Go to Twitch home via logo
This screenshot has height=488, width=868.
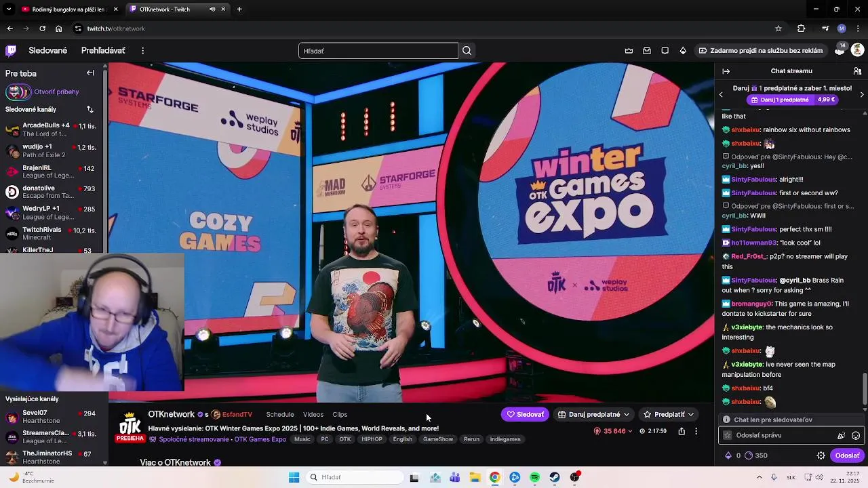point(11,50)
